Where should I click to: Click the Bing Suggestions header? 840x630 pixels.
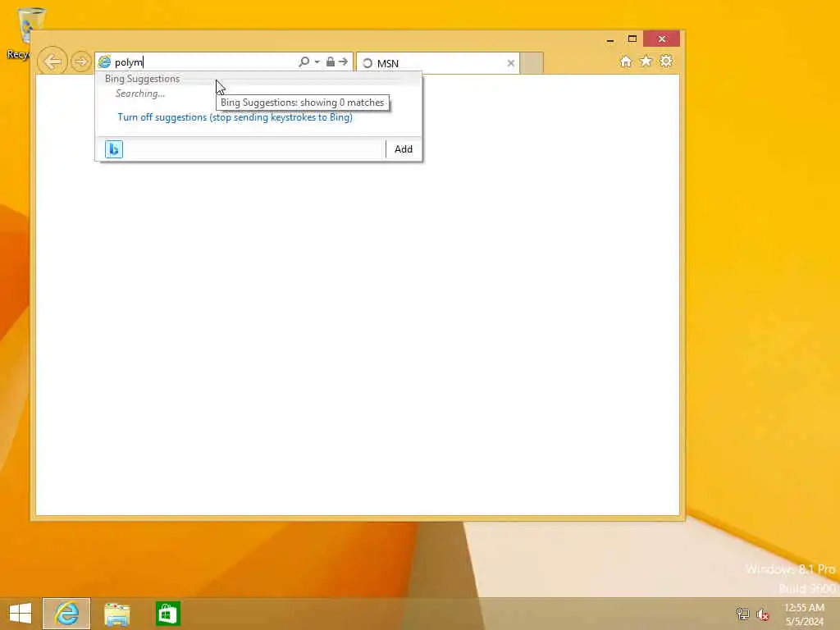143,79
